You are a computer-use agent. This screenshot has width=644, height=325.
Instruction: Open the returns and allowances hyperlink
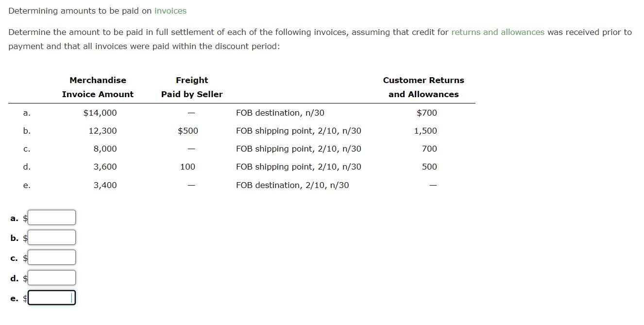click(497, 32)
